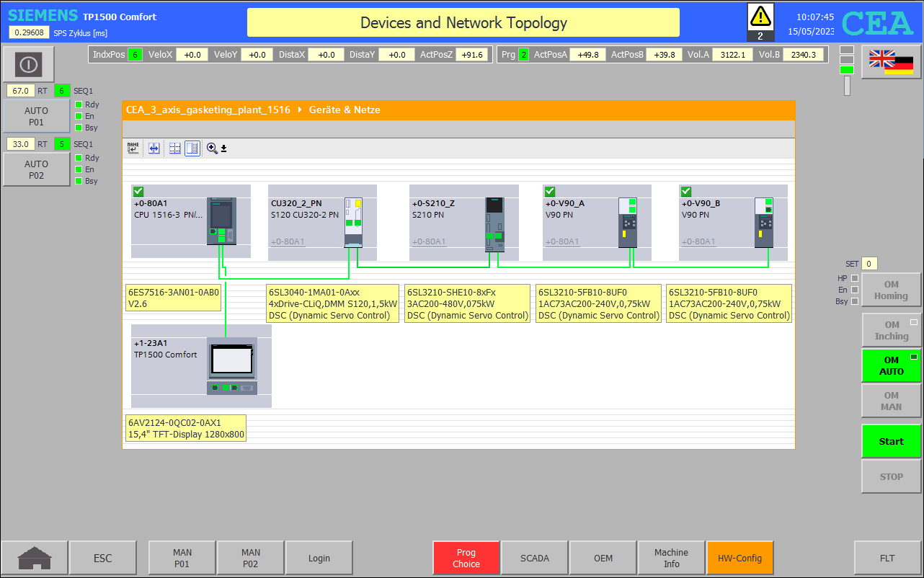This screenshot has height=578, width=924.
Task: Open the yellow warning alarm indicator
Action: [760, 22]
